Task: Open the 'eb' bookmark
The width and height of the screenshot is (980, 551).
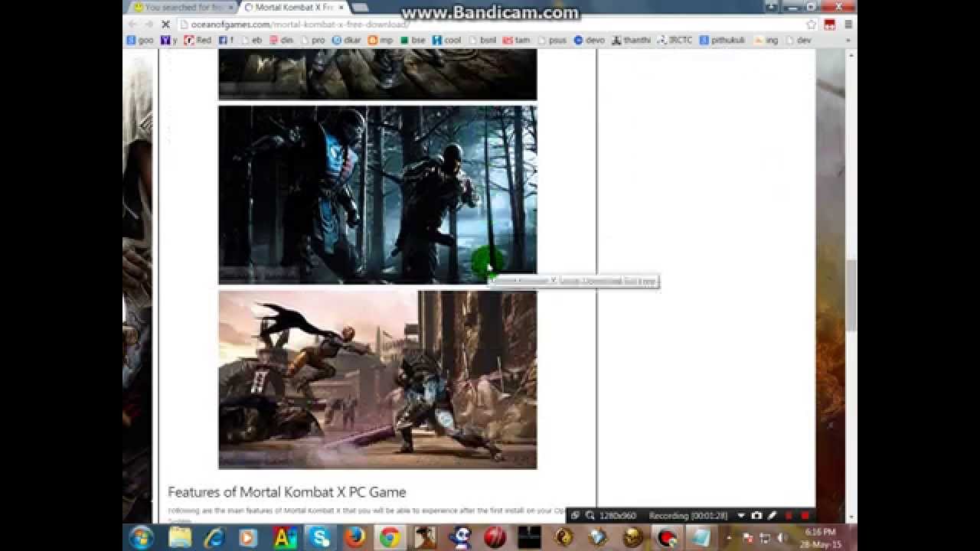Action: click(x=251, y=40)
